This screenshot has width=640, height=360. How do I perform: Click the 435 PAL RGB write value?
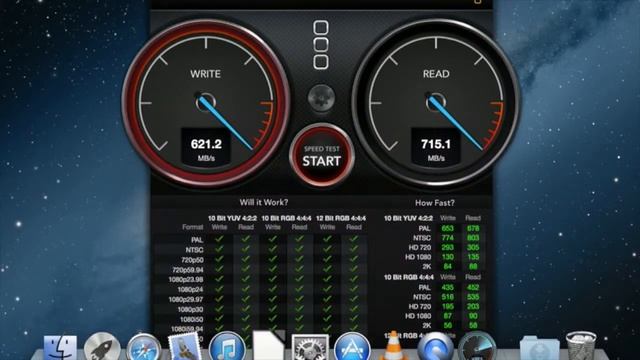point(447,287)
